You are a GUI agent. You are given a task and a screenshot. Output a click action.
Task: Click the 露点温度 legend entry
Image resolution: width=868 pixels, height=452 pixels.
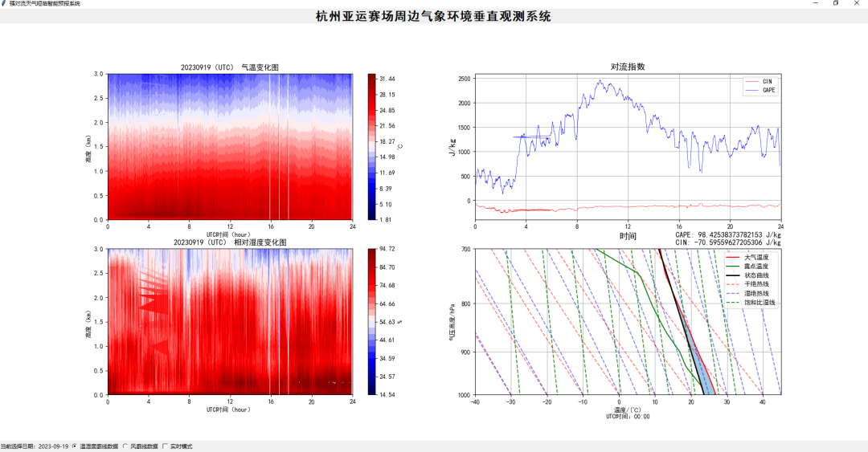[748, 266]
